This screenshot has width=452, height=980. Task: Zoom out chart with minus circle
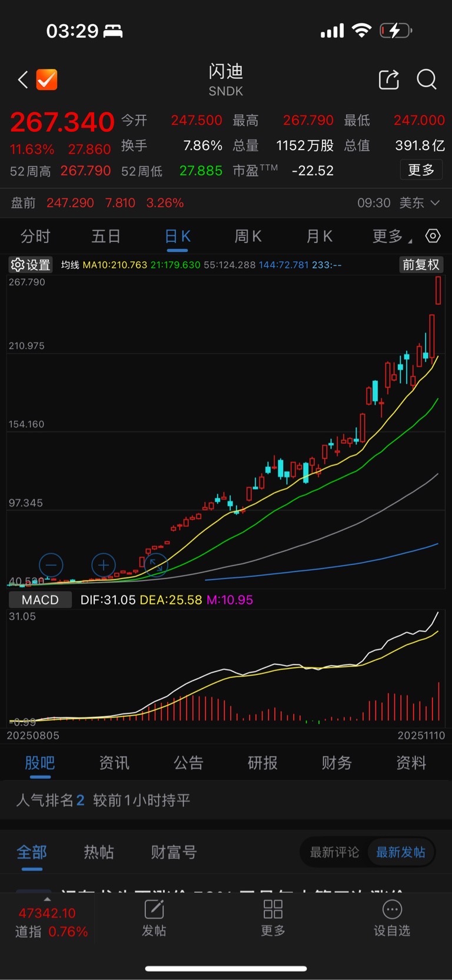(x=51, y=566)
